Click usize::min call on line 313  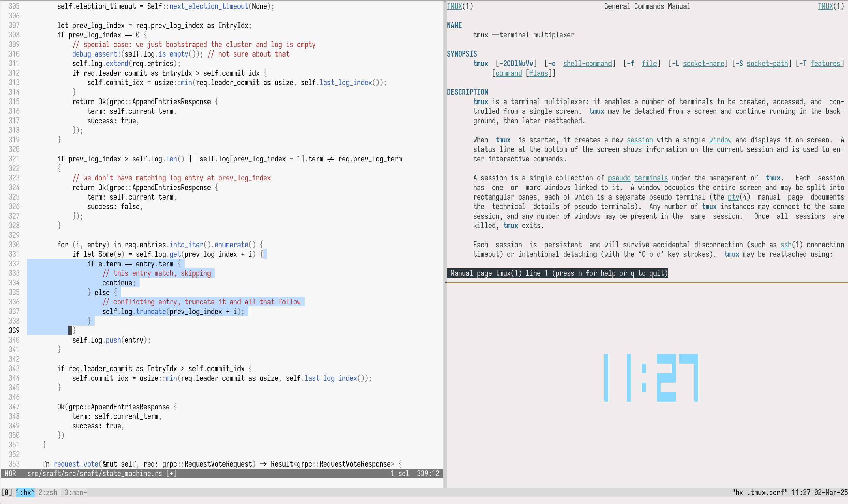point(173,82)
